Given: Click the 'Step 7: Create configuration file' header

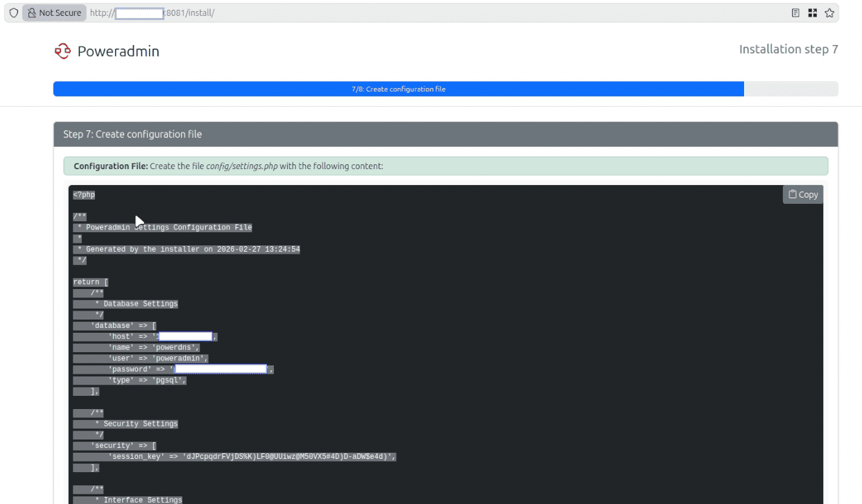Looking at the screenshot, I should tap(132, 134).
